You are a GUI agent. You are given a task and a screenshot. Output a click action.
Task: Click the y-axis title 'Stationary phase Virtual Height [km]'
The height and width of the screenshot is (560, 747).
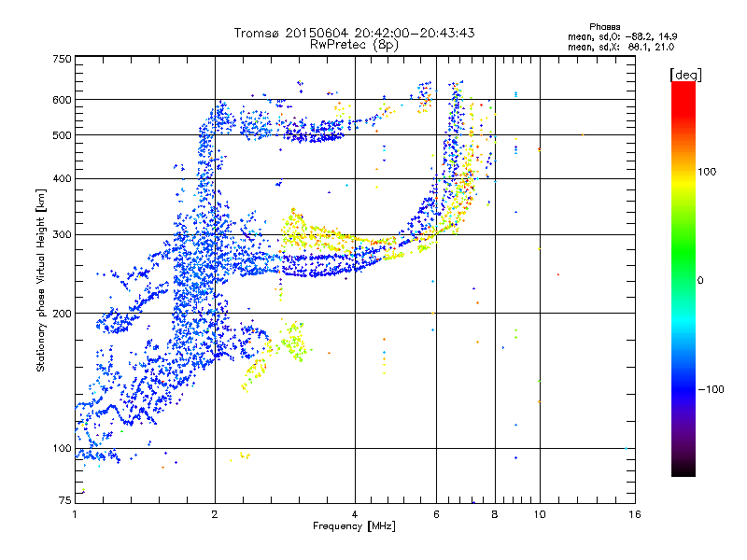click(x=40, y=280)
